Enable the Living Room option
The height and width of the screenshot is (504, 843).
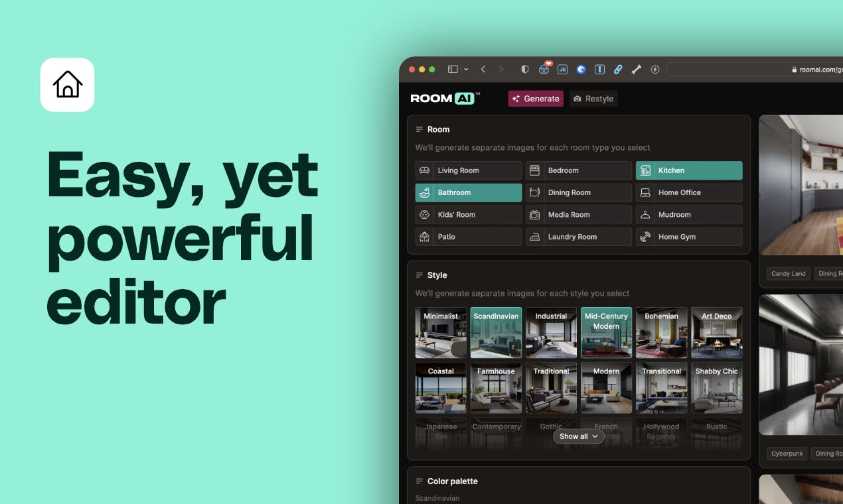coord(469,170)
